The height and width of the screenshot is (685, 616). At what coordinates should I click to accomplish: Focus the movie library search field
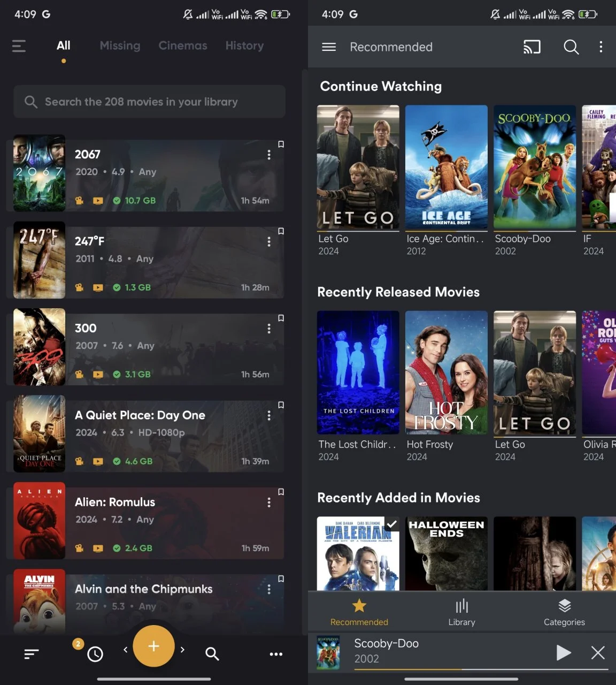[x=149, y=102]
